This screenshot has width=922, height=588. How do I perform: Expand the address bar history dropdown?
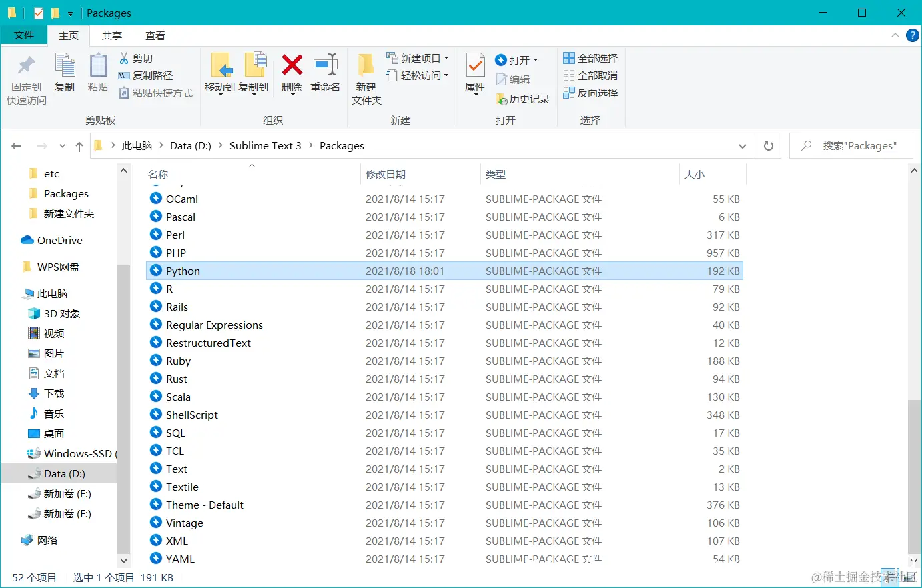[743, 146]
